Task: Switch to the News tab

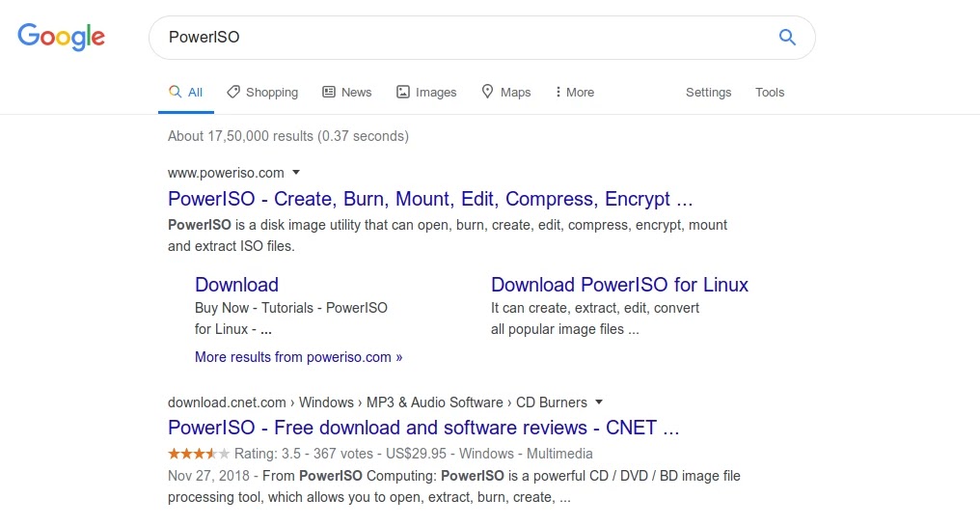Action: click(x=347, y=92)
